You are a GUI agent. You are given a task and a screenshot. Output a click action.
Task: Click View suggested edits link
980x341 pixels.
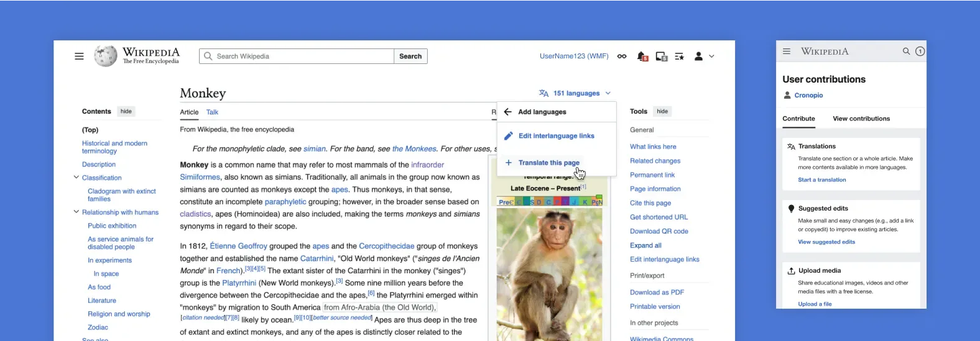coord(826,242)
